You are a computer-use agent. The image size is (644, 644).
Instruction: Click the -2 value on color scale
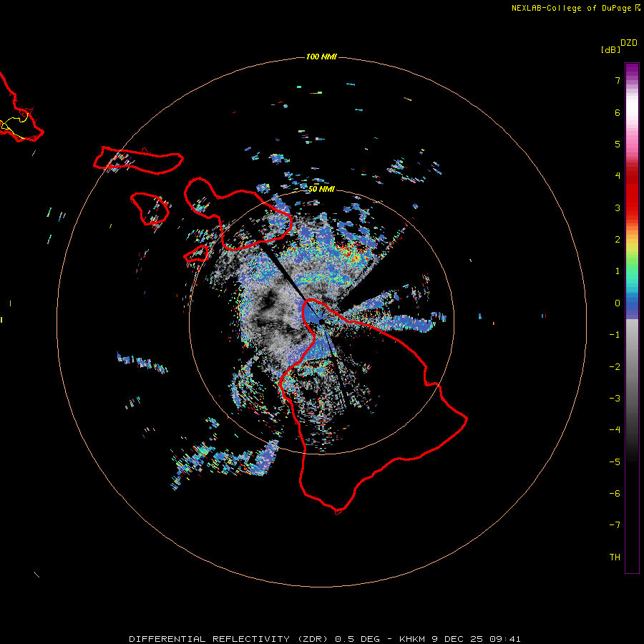pos(615,367)
